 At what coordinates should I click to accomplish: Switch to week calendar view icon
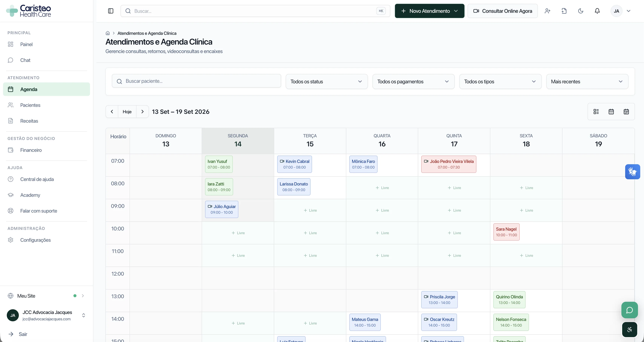[611, 112]
